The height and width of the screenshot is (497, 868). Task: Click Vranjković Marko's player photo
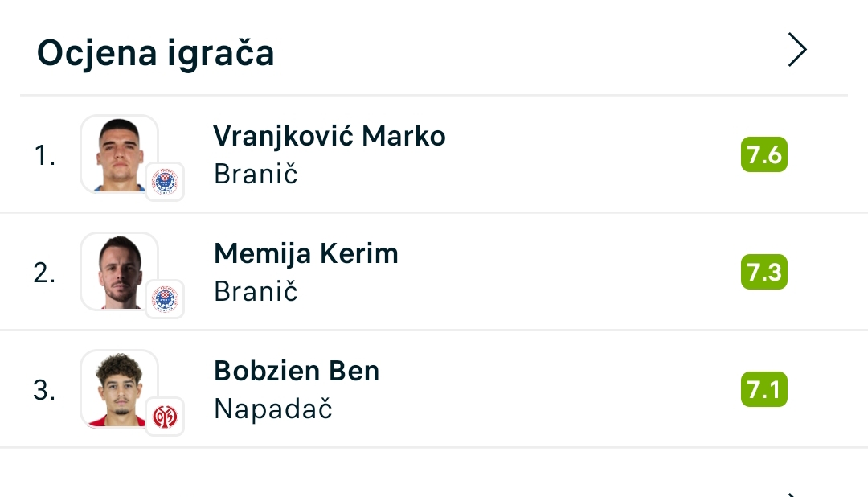click(120, 154)
